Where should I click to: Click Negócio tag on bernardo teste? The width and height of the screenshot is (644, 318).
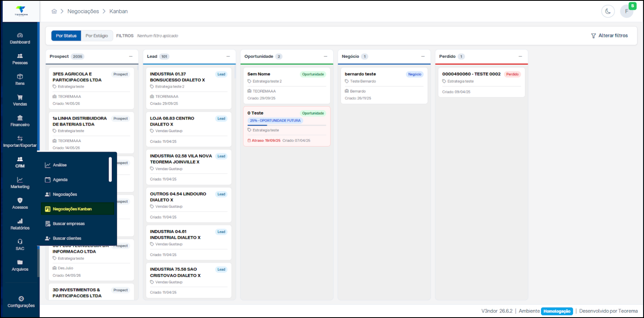pos(415,74)
